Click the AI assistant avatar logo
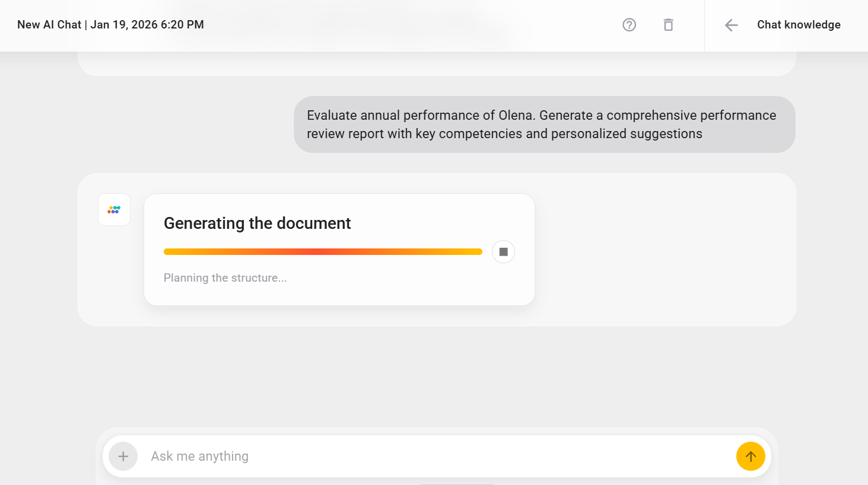The width and height of the screenshot is (868, 485). [114, 210]
